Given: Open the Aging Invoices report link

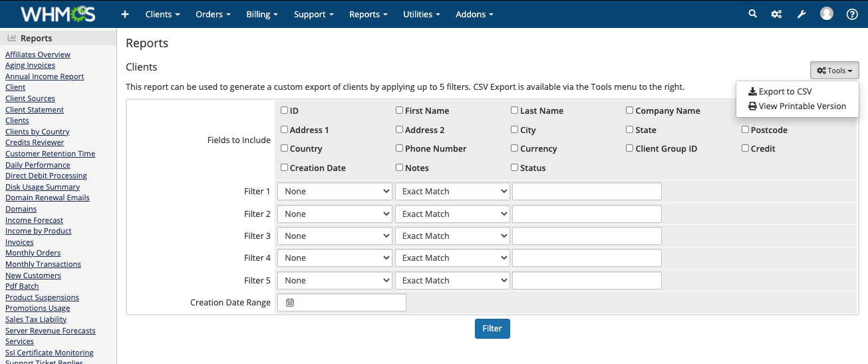Looking at the screenshot, I should pyautogui.click(x=30, y=65).
